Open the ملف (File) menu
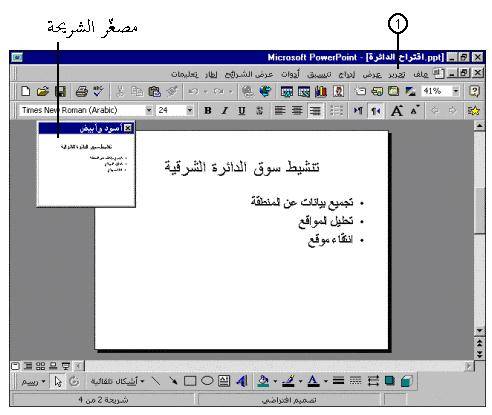Viewport: 492px width, 415px height. [x=420, y=74]
